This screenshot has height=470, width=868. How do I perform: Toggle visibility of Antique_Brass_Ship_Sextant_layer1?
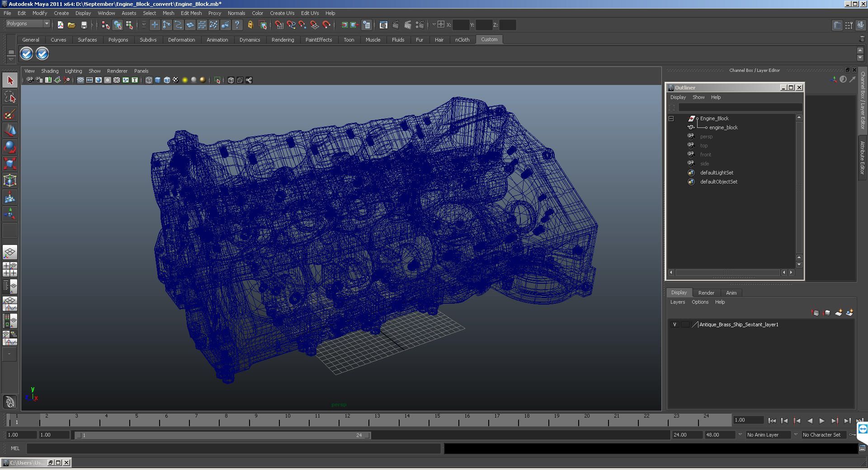(675, 324)
